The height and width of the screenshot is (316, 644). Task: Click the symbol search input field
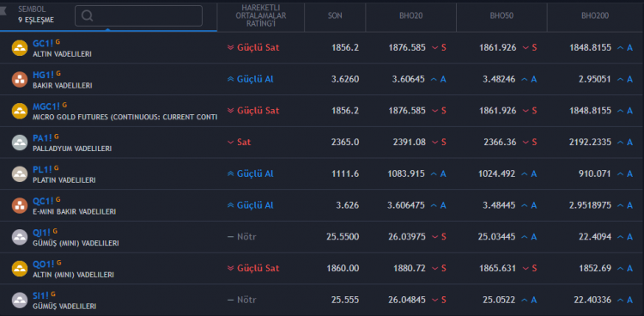pyautogui.click(x=138, y=15)
